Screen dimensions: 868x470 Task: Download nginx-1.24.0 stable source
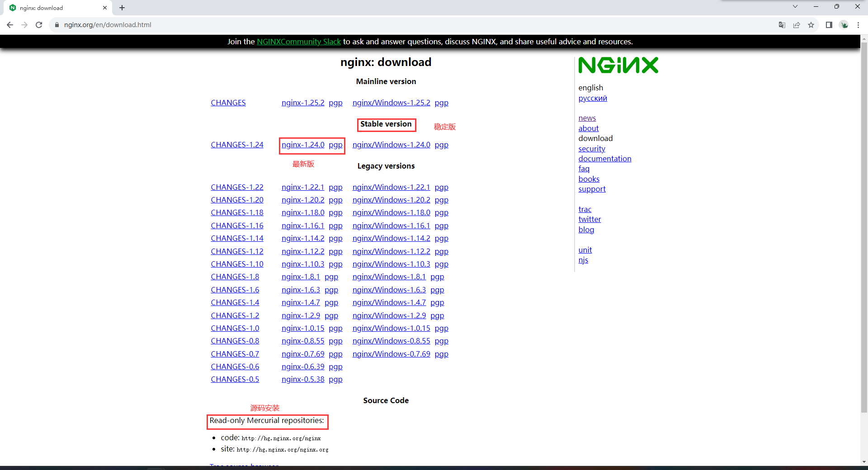coord(303,145)
